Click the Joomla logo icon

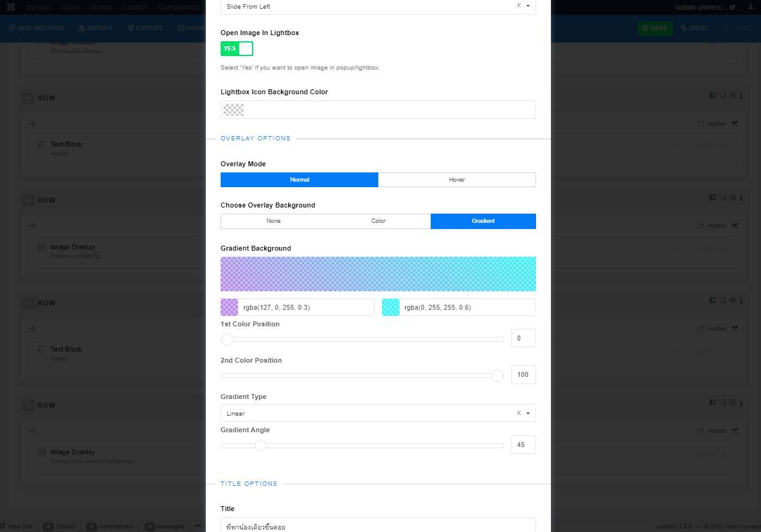coord(10,7)
